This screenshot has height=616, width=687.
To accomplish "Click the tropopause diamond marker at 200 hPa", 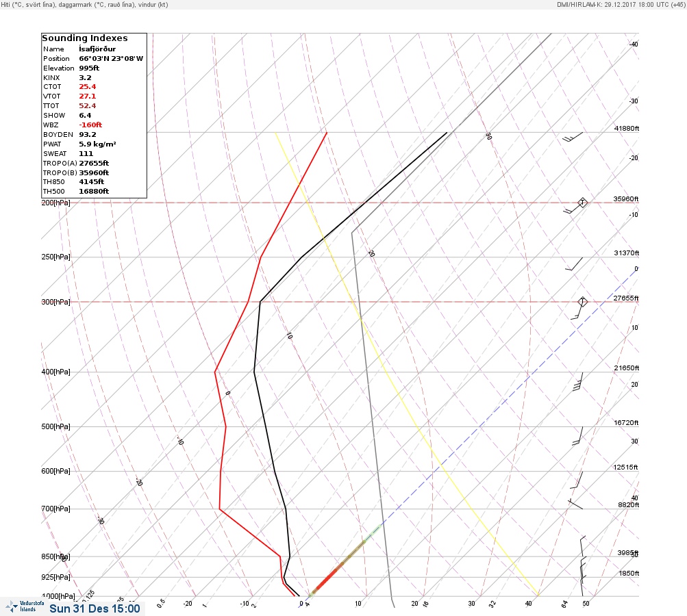I will click(x=582, y=203).
